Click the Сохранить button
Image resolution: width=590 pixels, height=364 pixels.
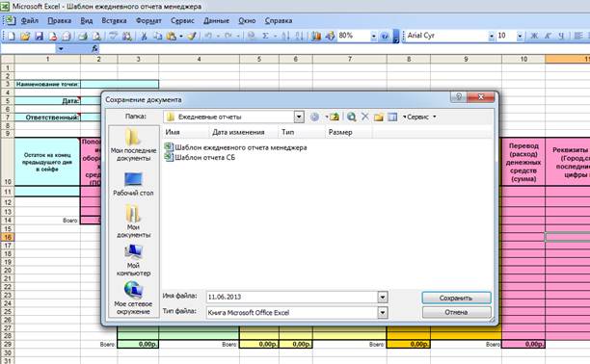[456, 298]
